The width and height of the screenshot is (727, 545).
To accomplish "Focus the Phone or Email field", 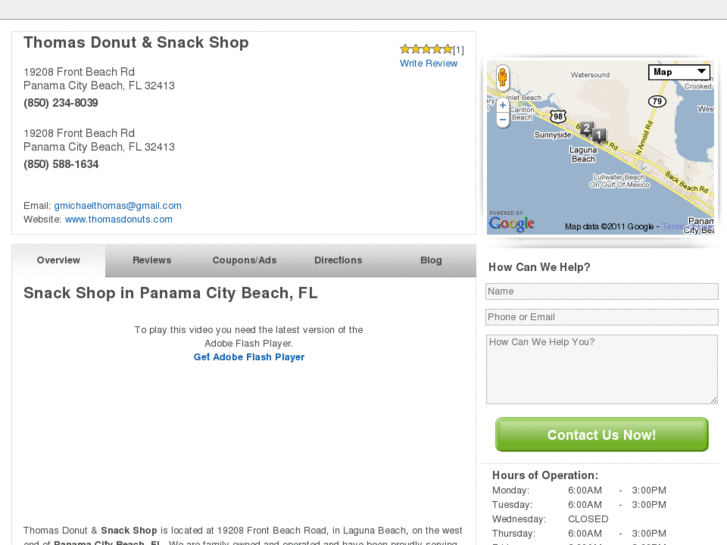I will tap(601, 317).
